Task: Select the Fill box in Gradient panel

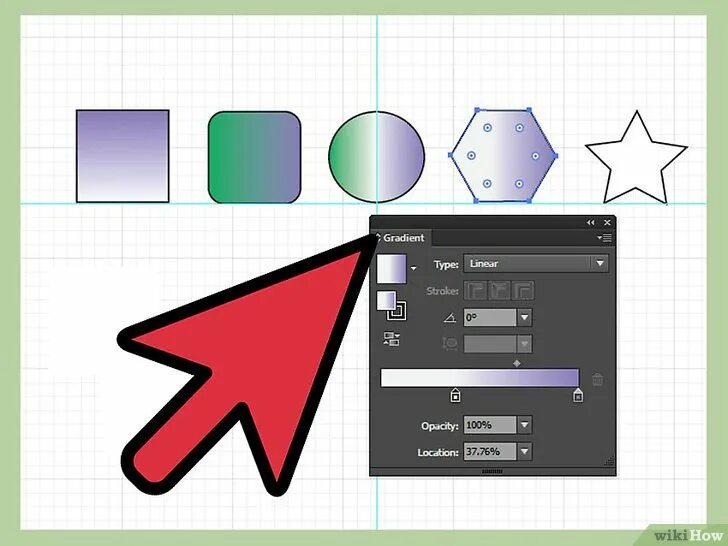Action: pos(386,300)
